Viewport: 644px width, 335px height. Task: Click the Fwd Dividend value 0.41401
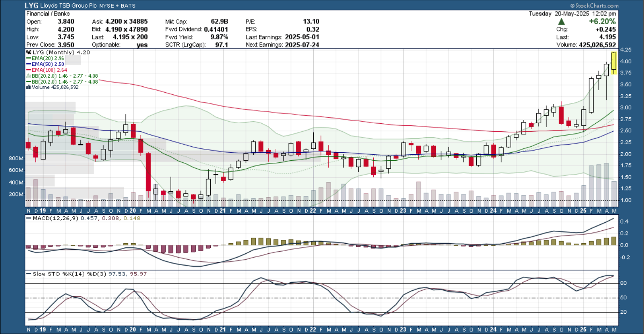pos(216,29)
